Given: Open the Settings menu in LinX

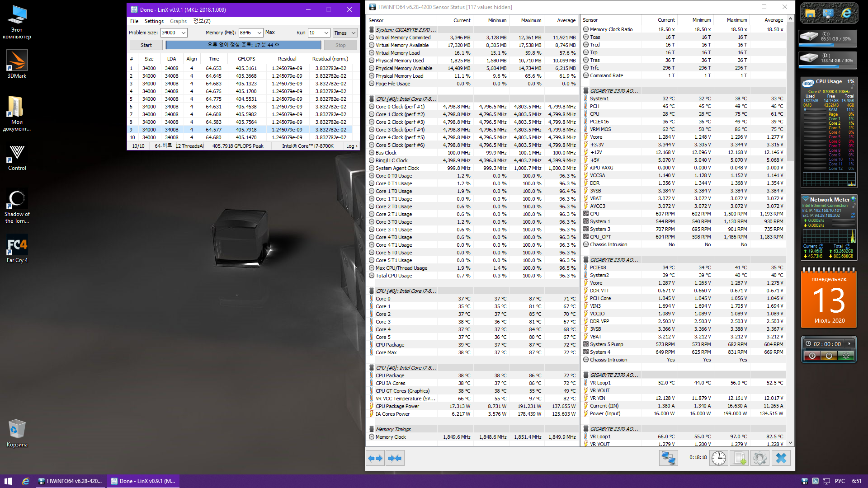Looking at the screenshot, I should (x=154, y=21).
